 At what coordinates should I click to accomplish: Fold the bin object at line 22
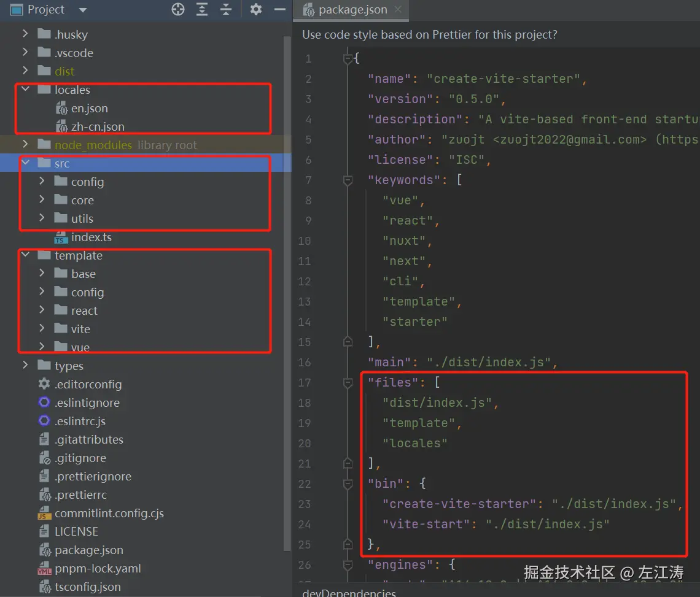tap(348, 483)
